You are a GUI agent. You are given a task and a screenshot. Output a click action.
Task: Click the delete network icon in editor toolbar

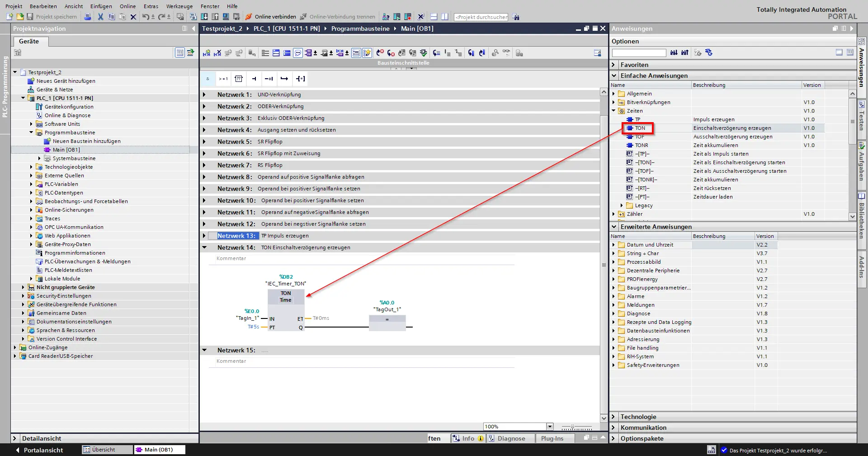(x=217, y=53)
